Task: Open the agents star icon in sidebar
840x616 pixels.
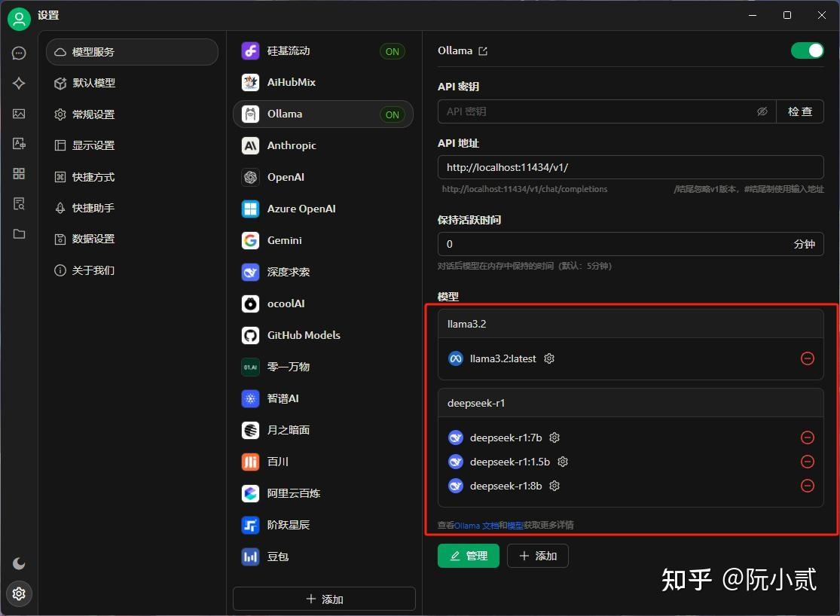Action: (19, 83)
